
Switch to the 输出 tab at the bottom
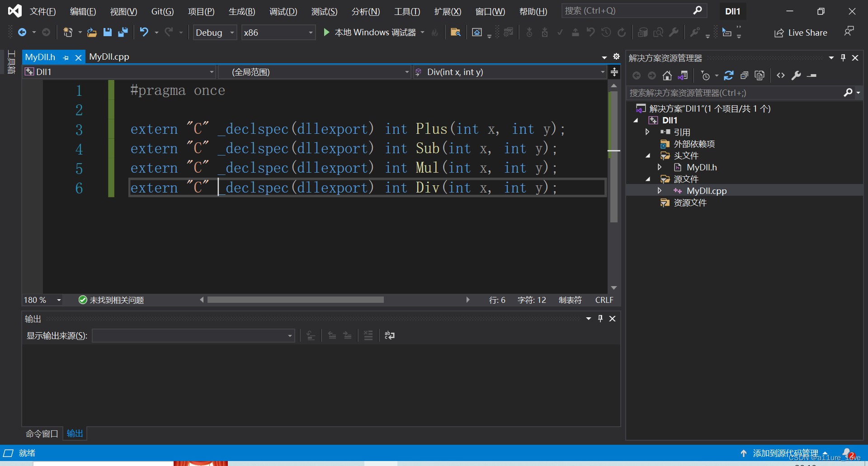(x=75, y=433)
